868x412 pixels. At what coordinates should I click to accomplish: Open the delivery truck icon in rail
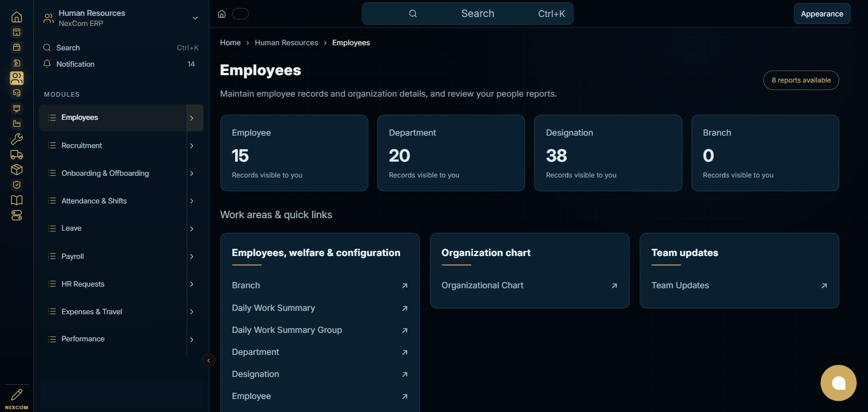tap(17, 154)
